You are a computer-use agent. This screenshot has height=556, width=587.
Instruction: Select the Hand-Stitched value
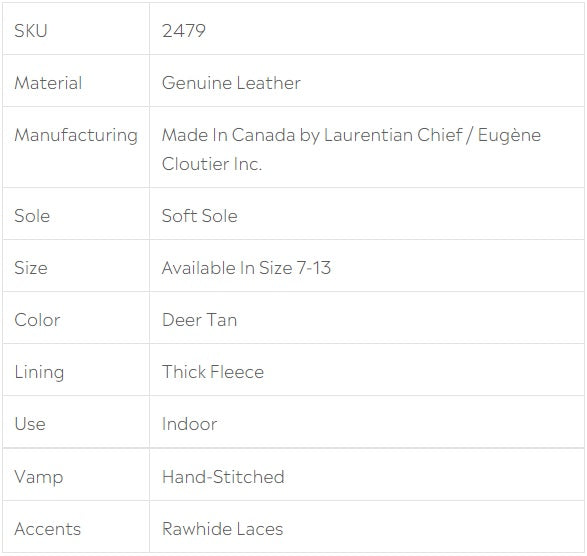pos(223,477)
